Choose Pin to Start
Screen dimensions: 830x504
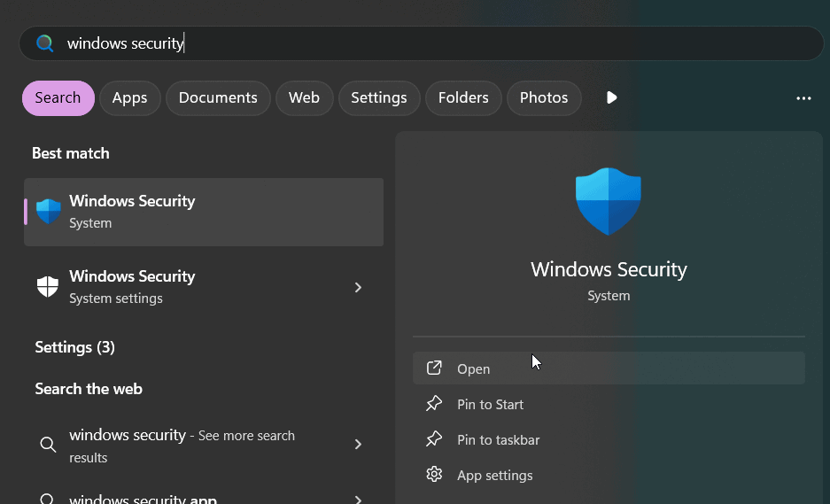pyautogui.click(x=609, y=404)
